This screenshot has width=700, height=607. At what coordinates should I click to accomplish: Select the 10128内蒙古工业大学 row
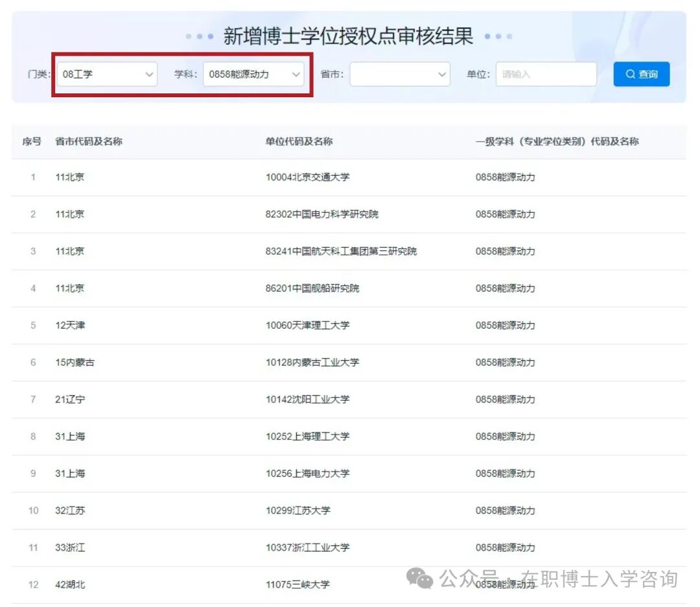click(x=312, y=362)
